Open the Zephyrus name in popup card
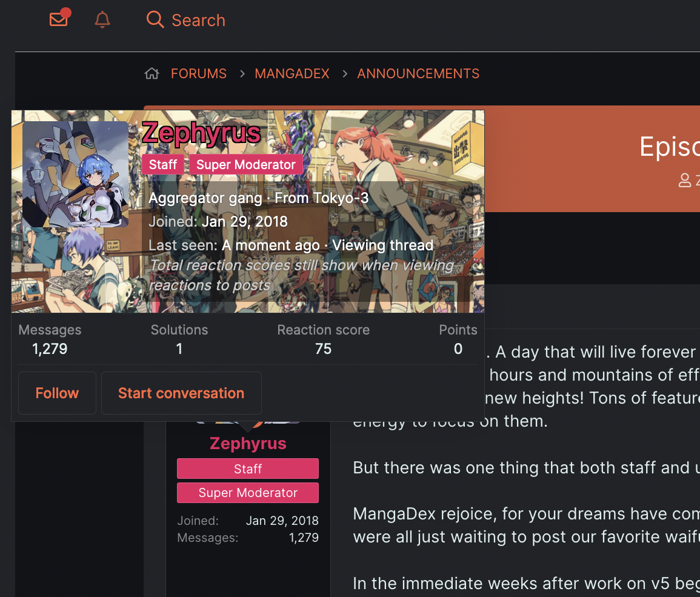Screen dimensions: 700x597 [x=201, y=133]
